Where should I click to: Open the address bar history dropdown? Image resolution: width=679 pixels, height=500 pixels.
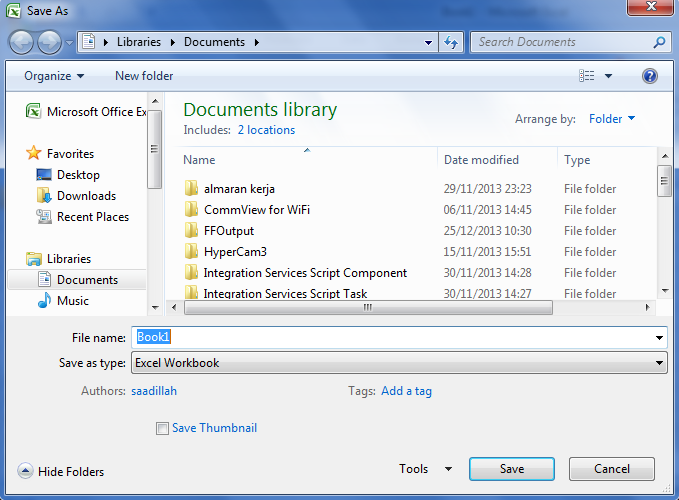pos(428,42)
